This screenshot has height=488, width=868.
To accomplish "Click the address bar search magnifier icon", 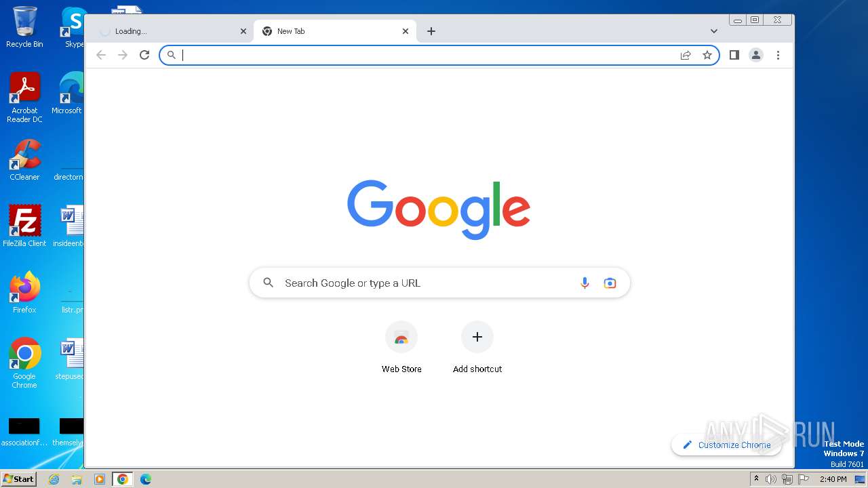I will pyautogui.click(x=172, y=55).
